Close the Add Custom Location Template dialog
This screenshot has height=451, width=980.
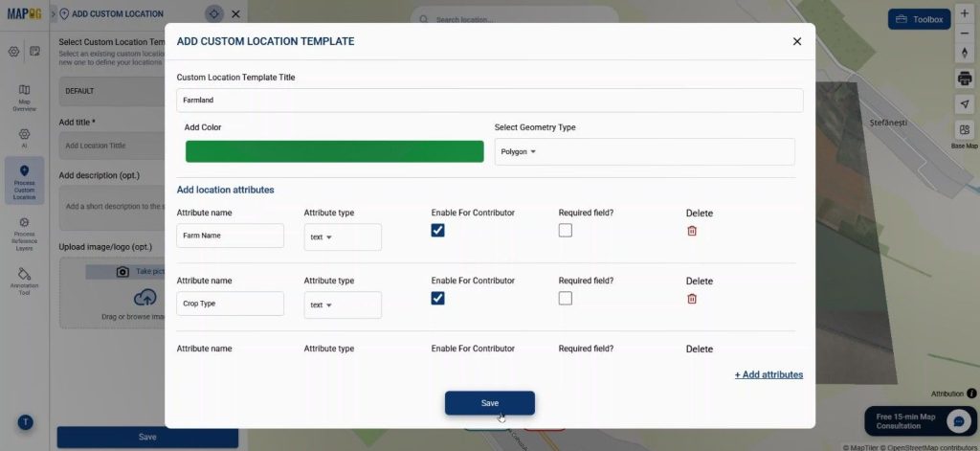797,41
